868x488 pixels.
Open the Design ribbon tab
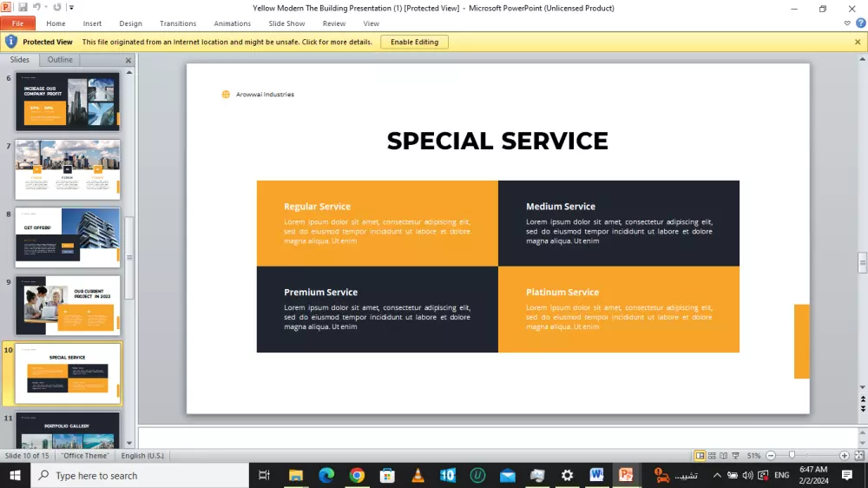pos(131,23)
